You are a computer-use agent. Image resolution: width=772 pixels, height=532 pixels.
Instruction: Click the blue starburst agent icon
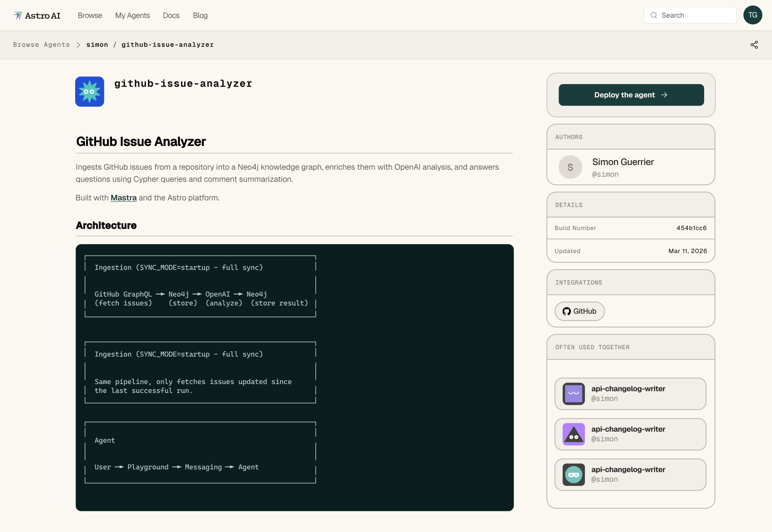pos(90,92)
